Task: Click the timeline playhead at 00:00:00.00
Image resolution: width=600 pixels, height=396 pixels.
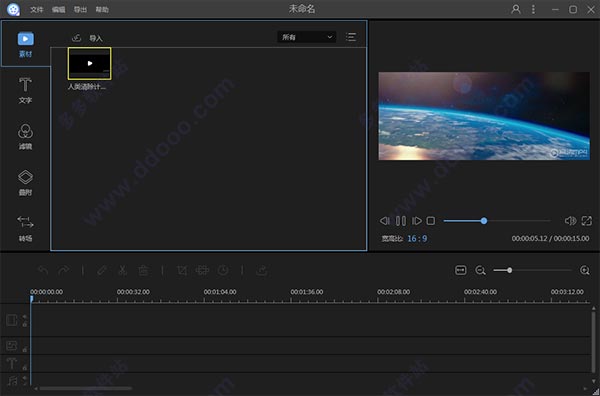Action: (32, 298)
